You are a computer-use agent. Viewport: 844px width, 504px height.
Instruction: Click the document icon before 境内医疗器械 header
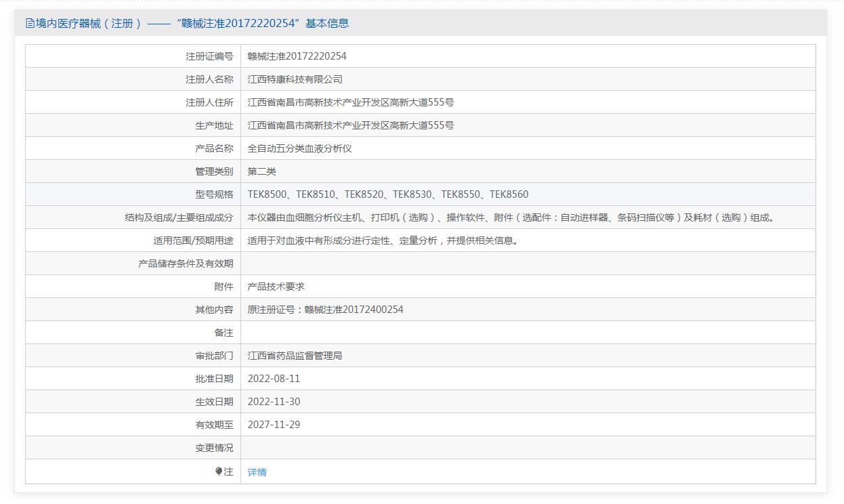pyautogui.click(x=30, y=24)
